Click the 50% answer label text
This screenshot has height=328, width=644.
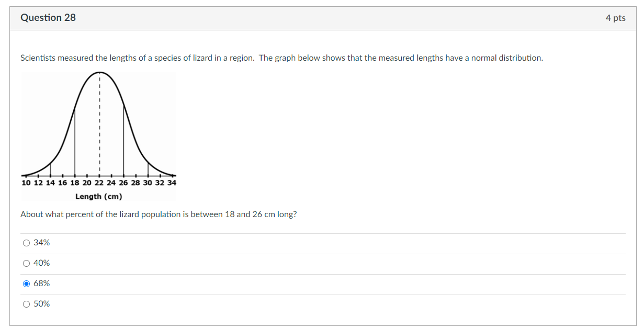(x=41, y=303)
